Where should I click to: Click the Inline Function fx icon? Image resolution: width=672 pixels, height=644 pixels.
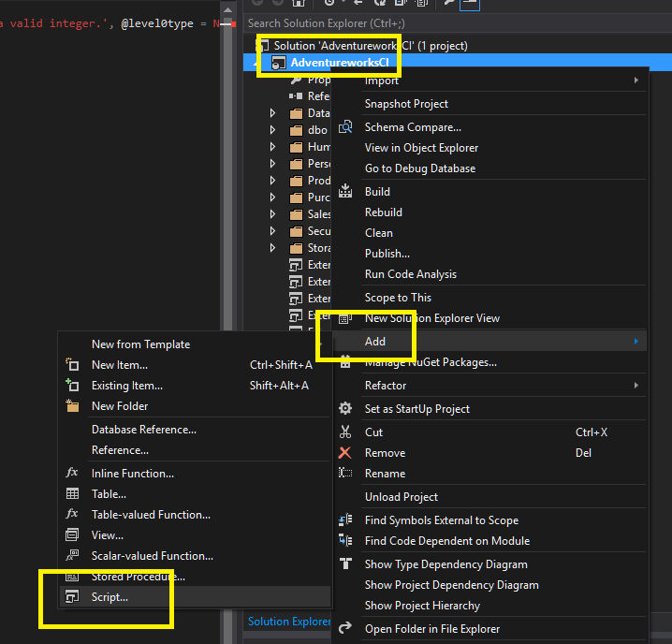pyautogui.click(x=72, y=473)
